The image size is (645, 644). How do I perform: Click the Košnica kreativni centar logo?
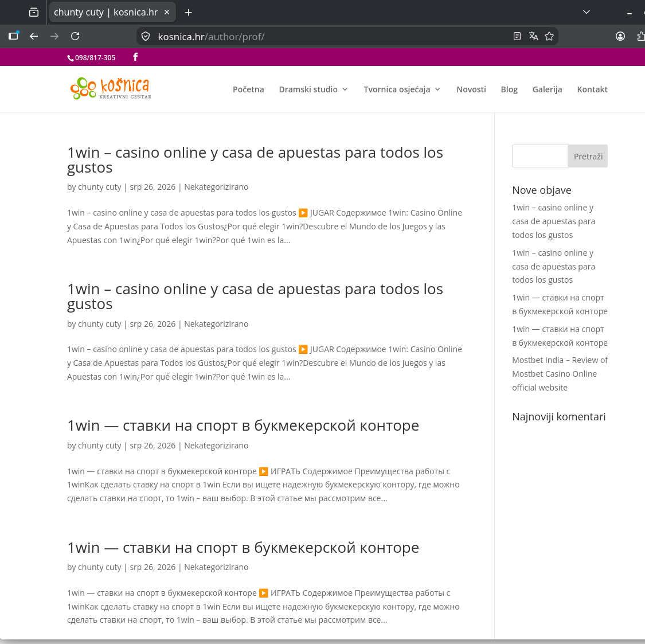coord(111,88)
